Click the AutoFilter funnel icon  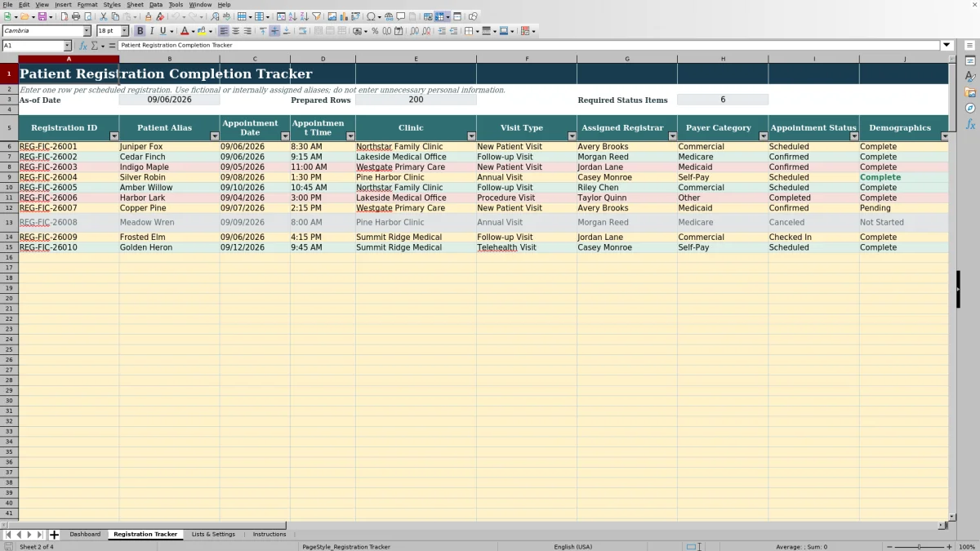pos(316,16)
